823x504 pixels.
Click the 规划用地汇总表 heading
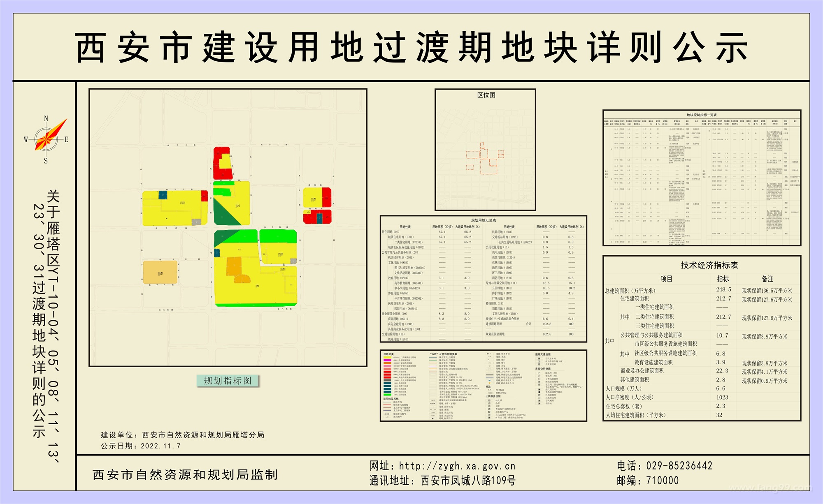[484, 220]
